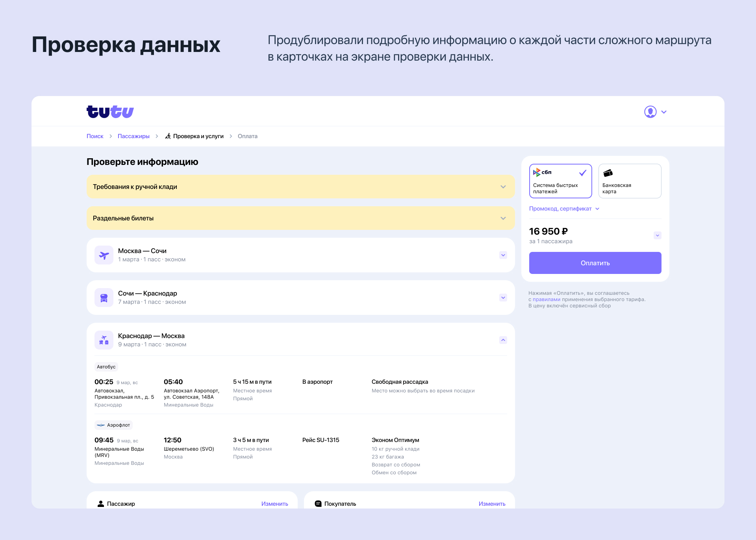The height and width of the screenshot is (540, 756).
Task: Open the правилами tariff rules link
Action: click(x=547, y=299)
